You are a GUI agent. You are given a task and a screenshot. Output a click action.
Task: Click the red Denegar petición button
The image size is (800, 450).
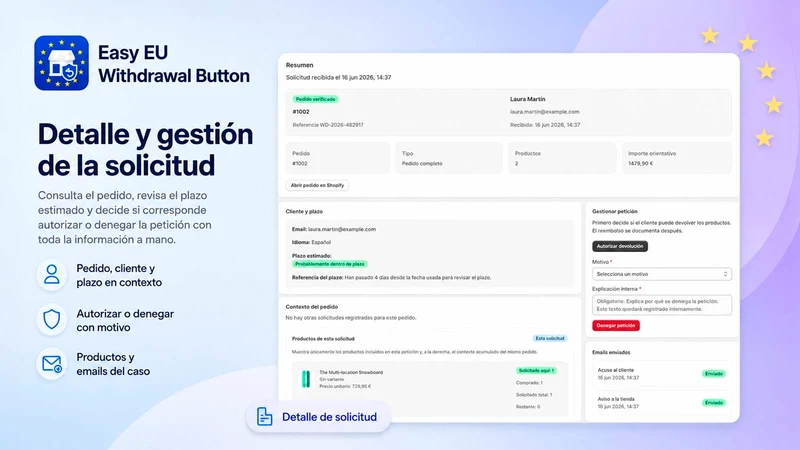coord(616,326)
